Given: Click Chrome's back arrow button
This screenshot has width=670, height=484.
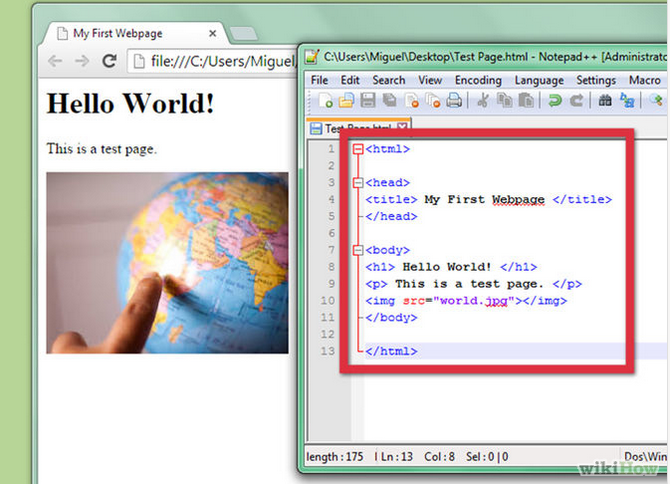Looking at the screenshot, I should [x=55, y=61].
